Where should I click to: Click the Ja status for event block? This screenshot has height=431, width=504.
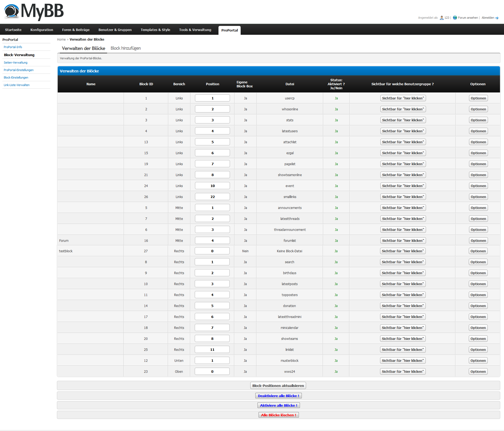pyautogui.click(x=336, y=186)
